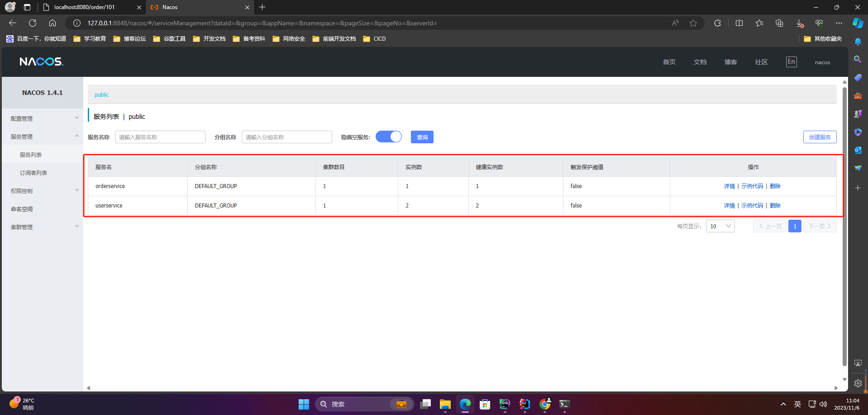Viewport: 868px width, 415px height.
Task: Click page 1 pagination button
Action: [x=795, y=226]
